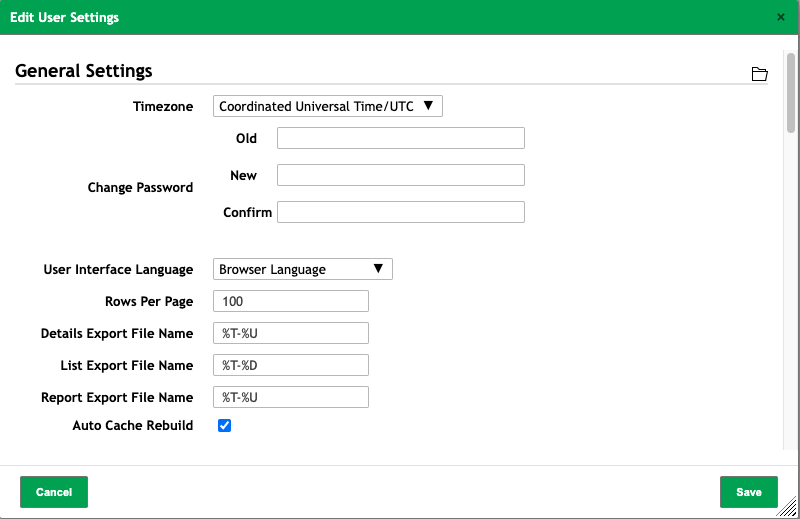Click the User Interface Language label

coord(118,269)
